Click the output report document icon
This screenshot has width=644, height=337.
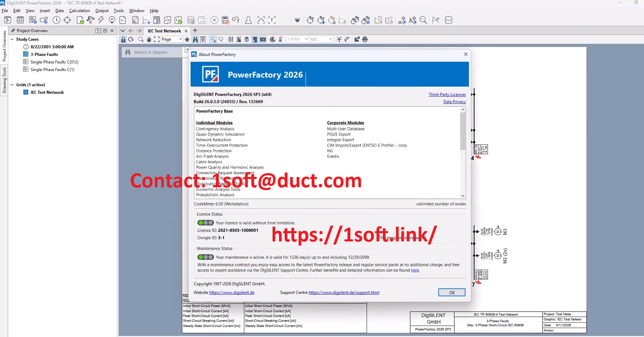[135, 20]
